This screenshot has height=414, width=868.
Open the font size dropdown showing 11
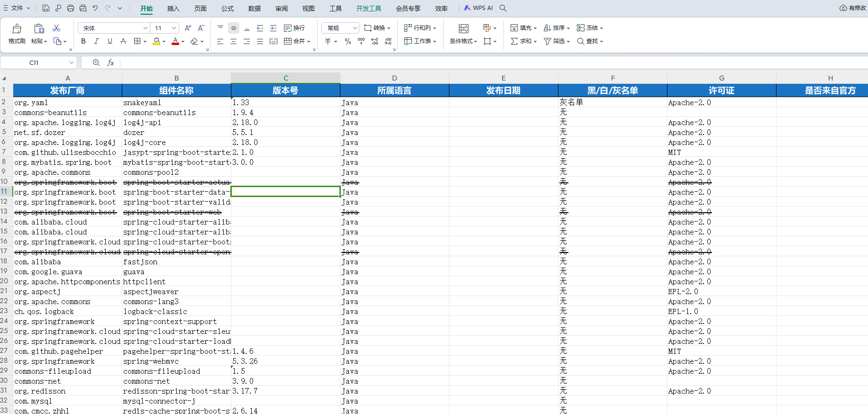[x=174, y=28]
